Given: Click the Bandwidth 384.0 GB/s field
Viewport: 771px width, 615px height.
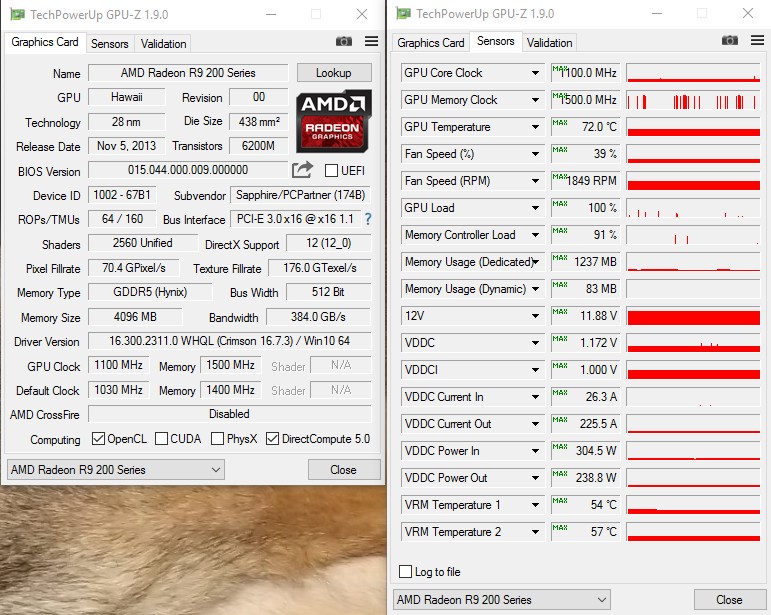Looking at the screenshot, I should coord(319,317).
